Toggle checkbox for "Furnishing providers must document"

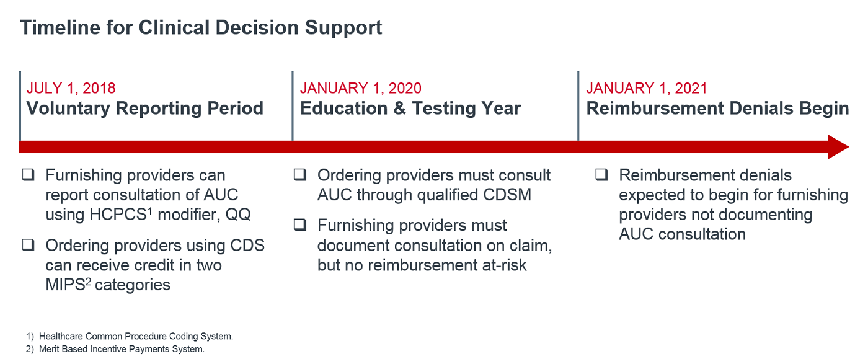[x=299, y=224]
